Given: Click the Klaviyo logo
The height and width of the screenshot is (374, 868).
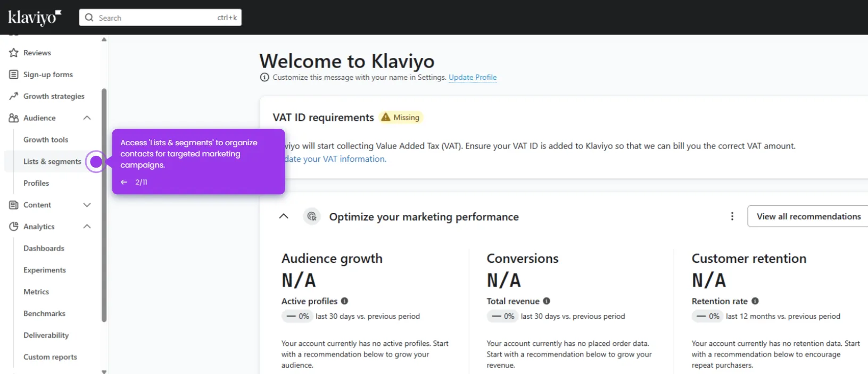Looking at the screenshot, I should click(x=35, y=18).
